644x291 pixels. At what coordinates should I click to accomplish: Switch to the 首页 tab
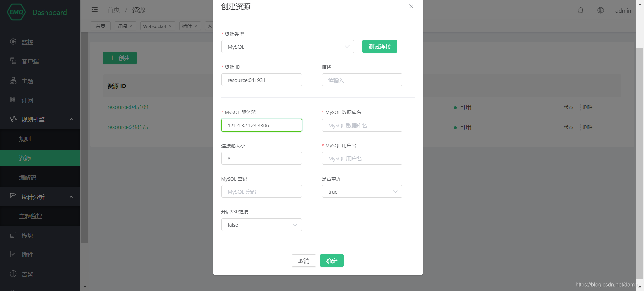(101, 26)
